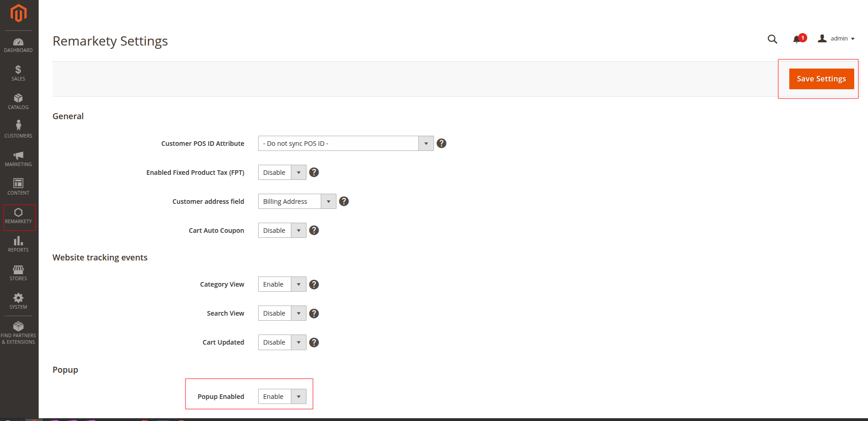Screen dimensions: 868x421
Task: Show help for Customer POS ID Attribute
Action: click(441, 144)
